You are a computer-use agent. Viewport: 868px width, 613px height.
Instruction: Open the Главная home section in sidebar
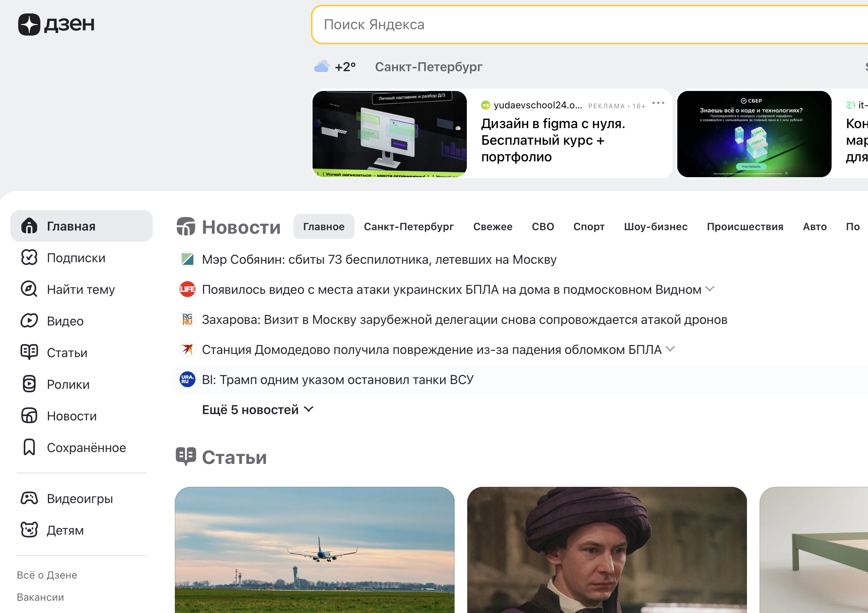coord(30,226)
